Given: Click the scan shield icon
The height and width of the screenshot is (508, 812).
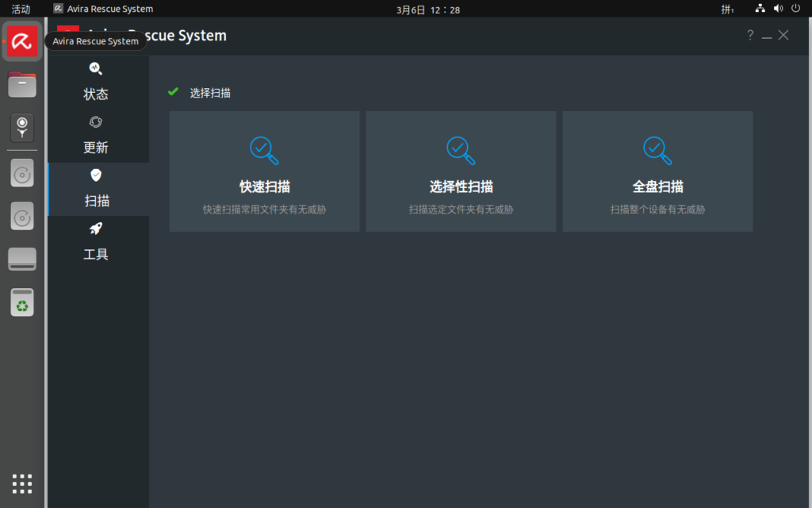Looking at the screenshot, I should [x=96, y=175].
